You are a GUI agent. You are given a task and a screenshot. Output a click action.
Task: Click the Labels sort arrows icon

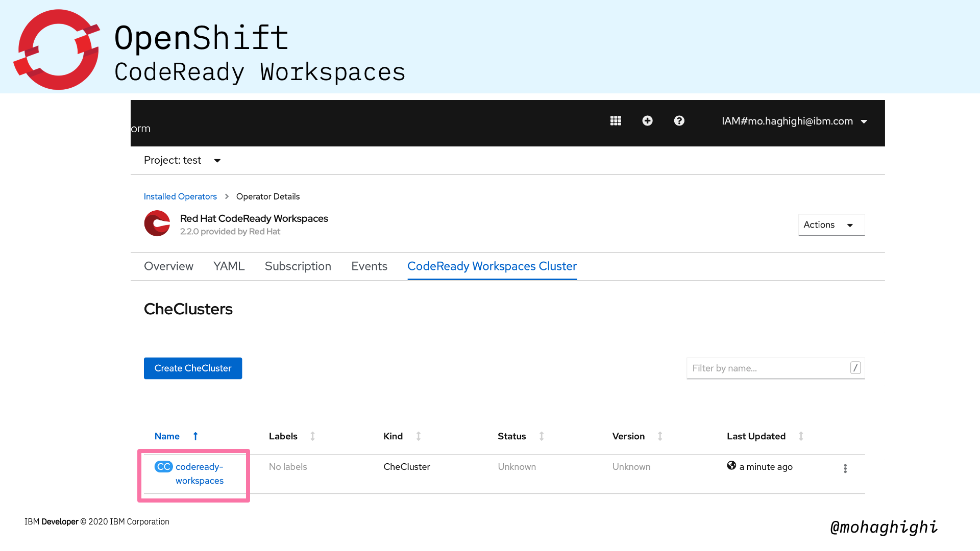[313, 436]
